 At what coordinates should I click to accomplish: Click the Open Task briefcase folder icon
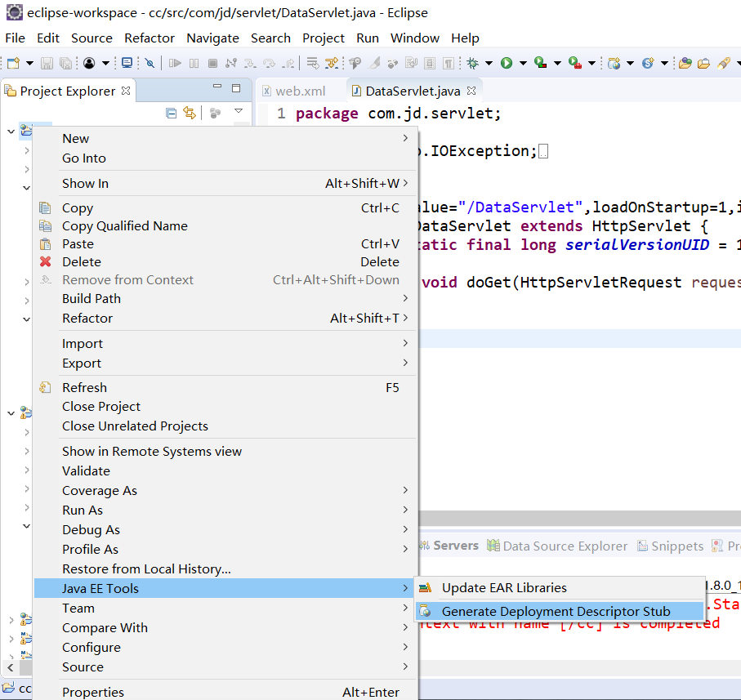point(703,63)
